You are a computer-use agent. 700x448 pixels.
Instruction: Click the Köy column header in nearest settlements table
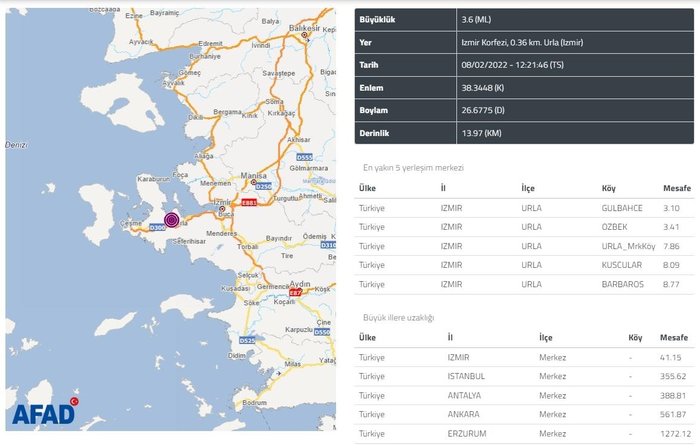click(609, 188)
